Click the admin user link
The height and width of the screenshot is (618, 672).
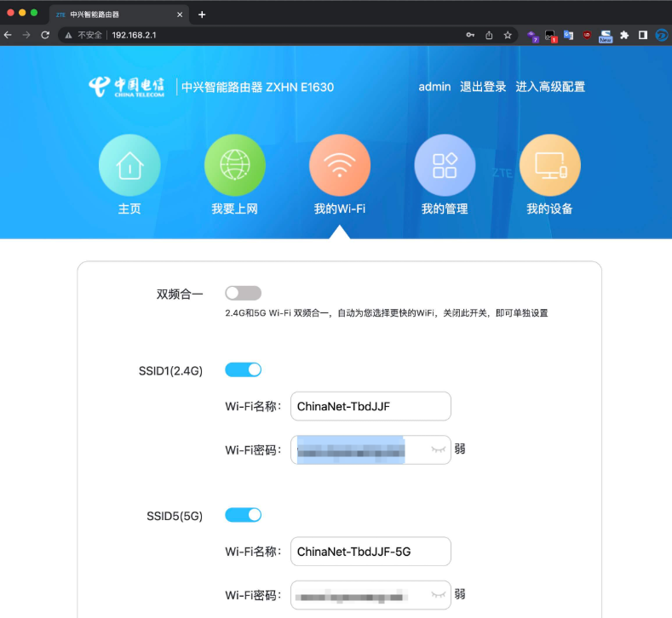coord(434,87)
